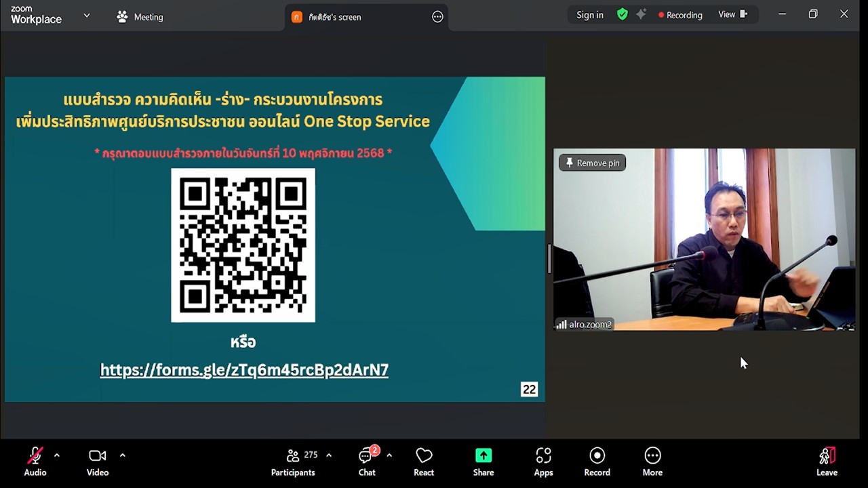Open the Apps panel

coord(543,462)
